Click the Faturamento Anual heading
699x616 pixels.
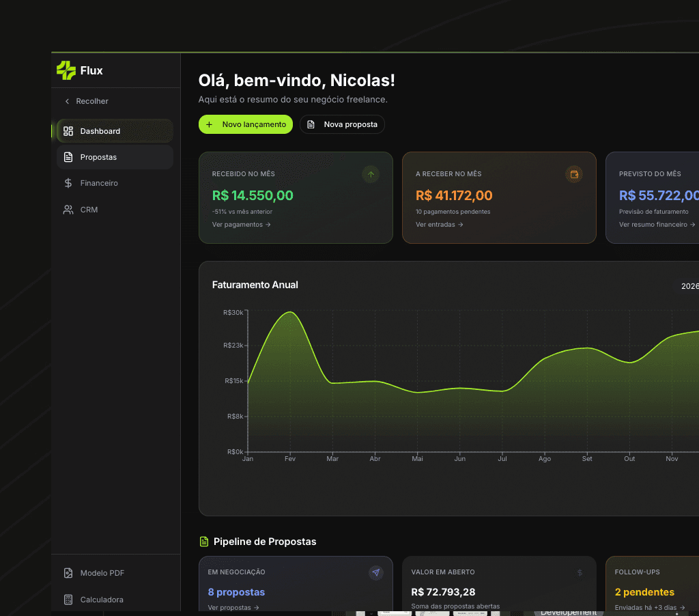255,285
